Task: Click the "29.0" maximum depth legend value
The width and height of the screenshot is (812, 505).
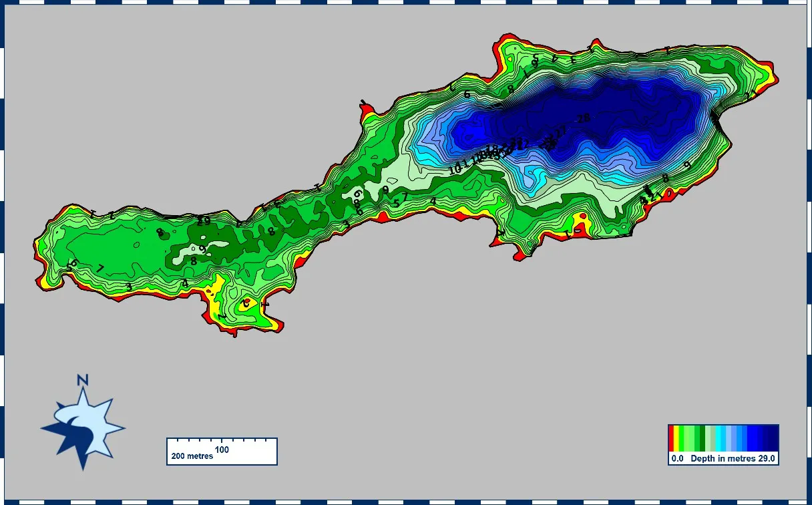Action: pos(766,459)
